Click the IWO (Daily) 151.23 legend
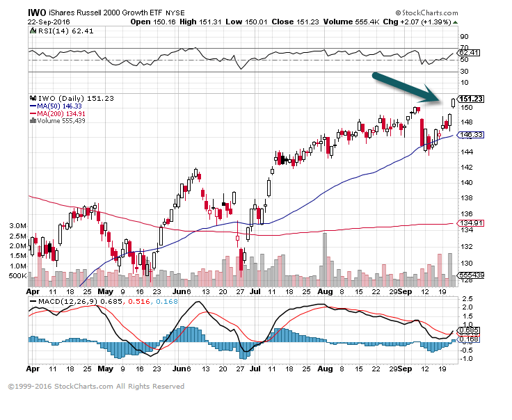512x420 pixels. tap(76, 98)
